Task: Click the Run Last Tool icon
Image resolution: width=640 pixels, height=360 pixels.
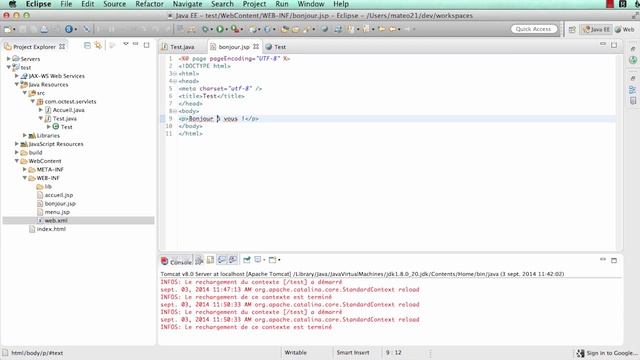Action: click(x=235, y=29)
